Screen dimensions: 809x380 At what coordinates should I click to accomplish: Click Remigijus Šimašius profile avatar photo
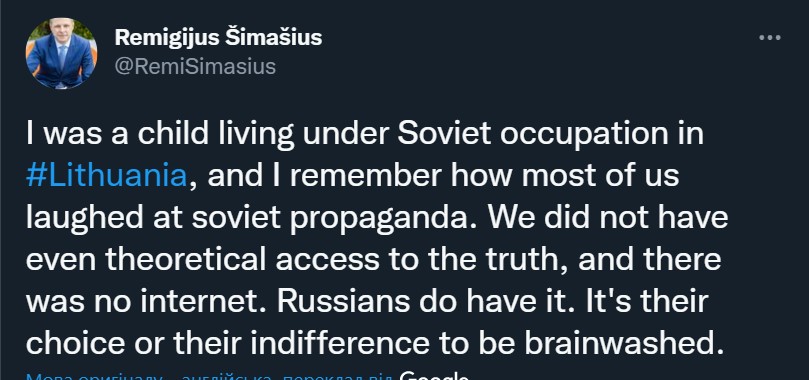tap(61, 53)
